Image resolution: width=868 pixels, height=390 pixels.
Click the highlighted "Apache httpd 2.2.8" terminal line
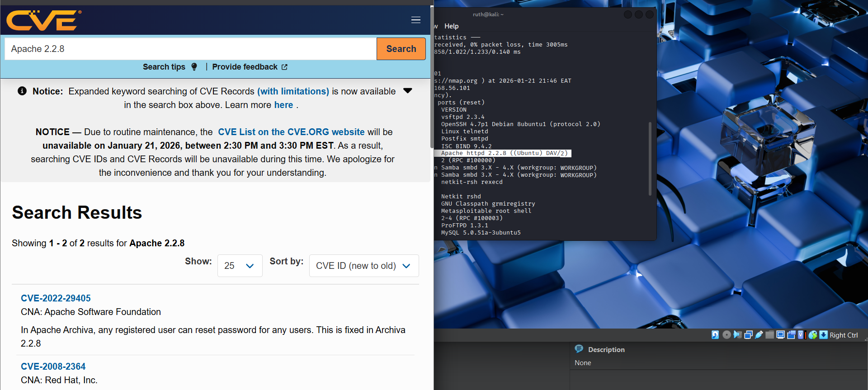click(x=504, y=153)
